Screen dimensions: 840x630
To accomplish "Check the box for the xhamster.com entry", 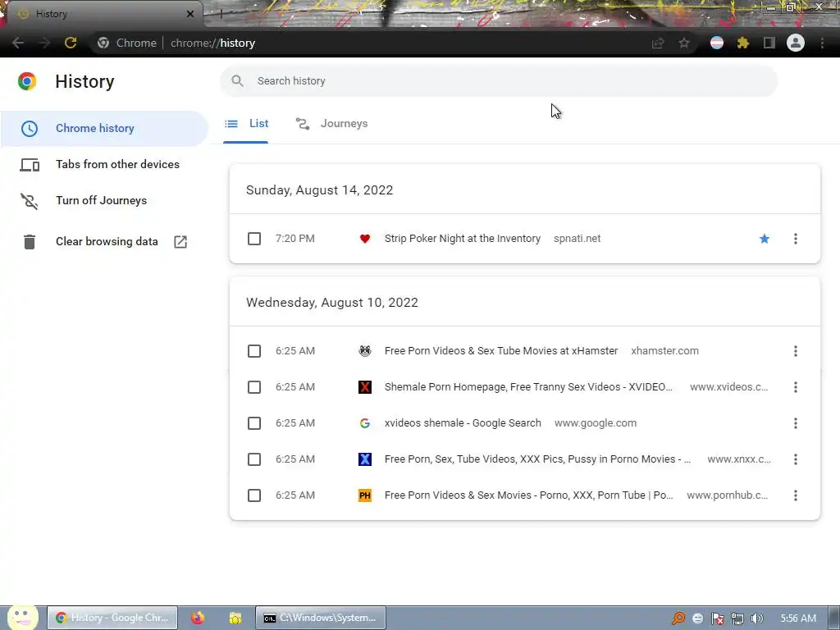I will point(254,351).
